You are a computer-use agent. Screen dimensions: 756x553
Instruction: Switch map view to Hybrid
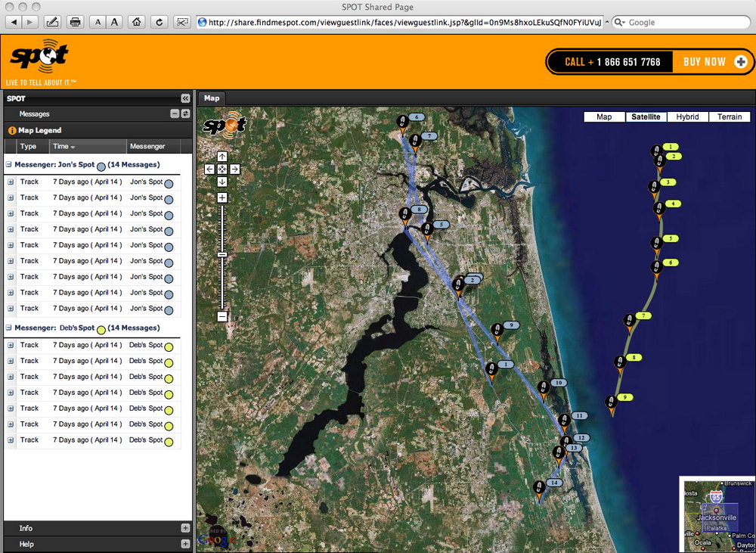coord(687,117)
